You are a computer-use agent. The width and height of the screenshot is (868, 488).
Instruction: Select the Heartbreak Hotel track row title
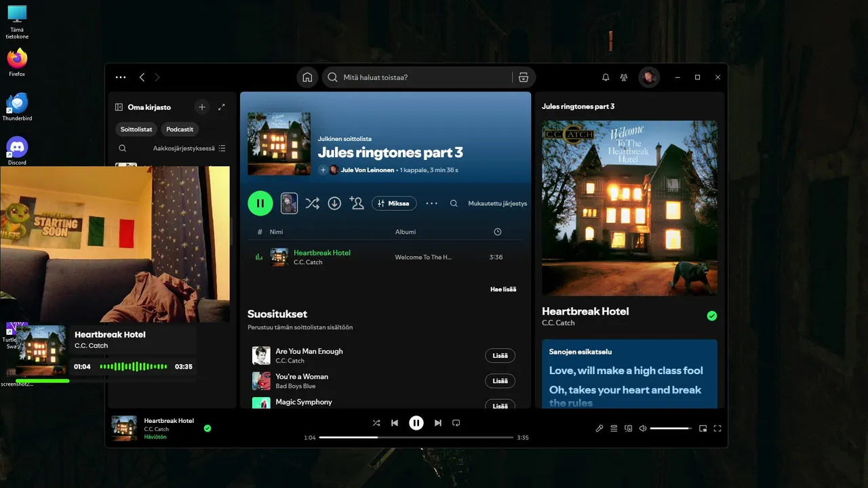(322, 253)
